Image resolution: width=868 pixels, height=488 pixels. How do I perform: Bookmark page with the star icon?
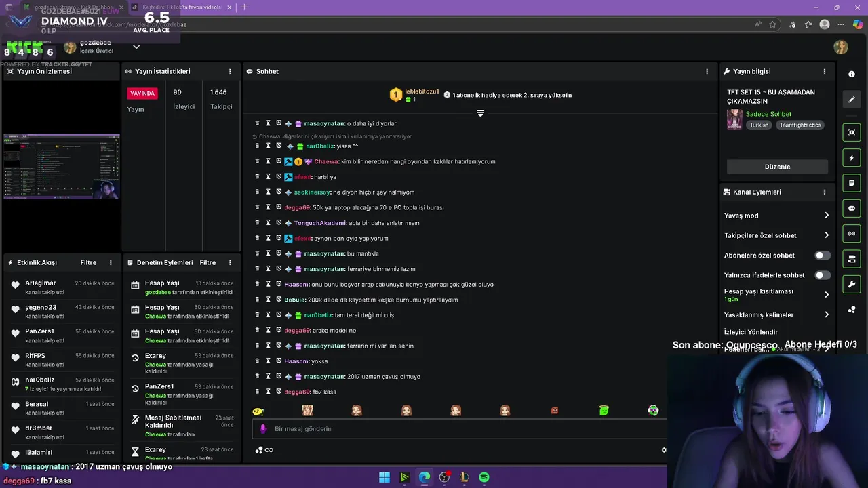773,24
